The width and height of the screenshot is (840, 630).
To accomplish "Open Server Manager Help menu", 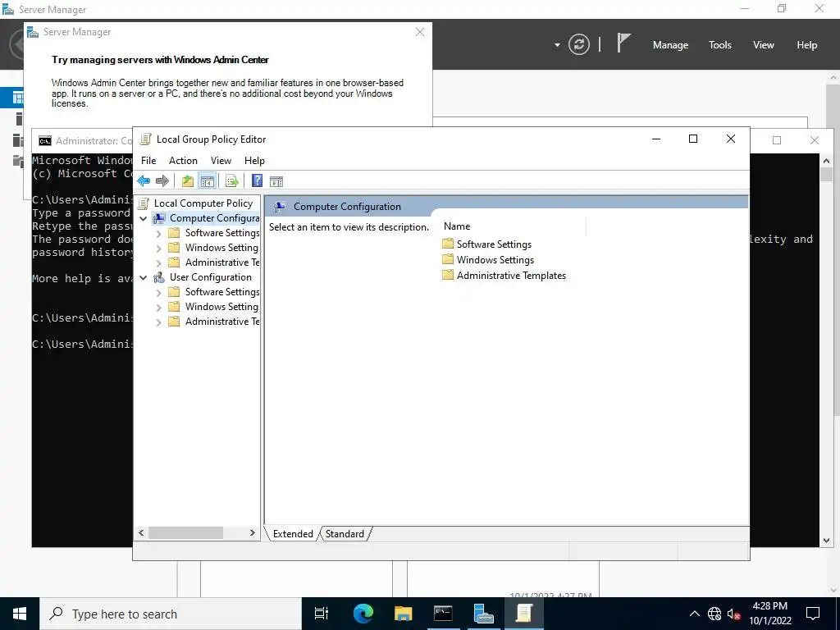I will click(x=807, y=45).
